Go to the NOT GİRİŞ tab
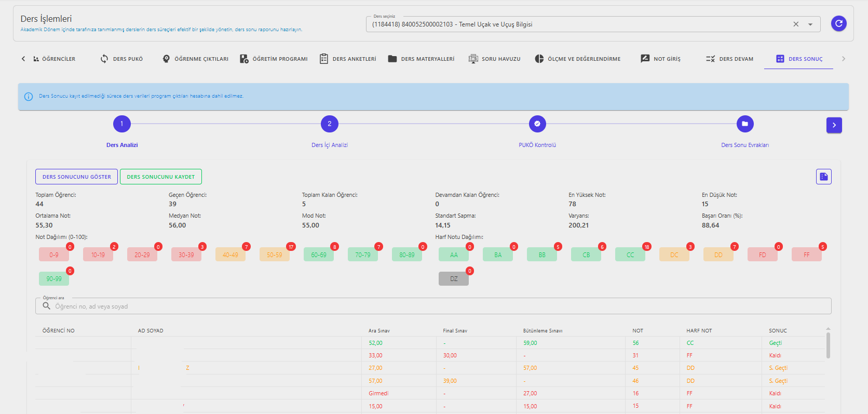 (660, 59)
